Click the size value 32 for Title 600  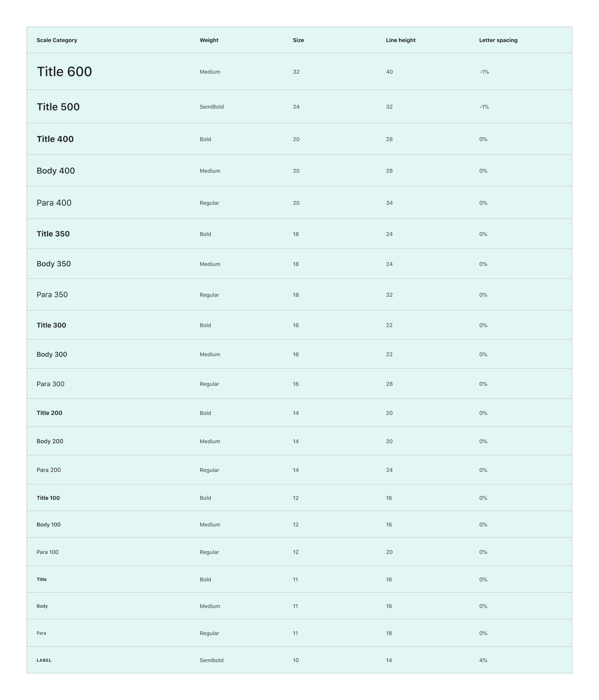point(296,72)
